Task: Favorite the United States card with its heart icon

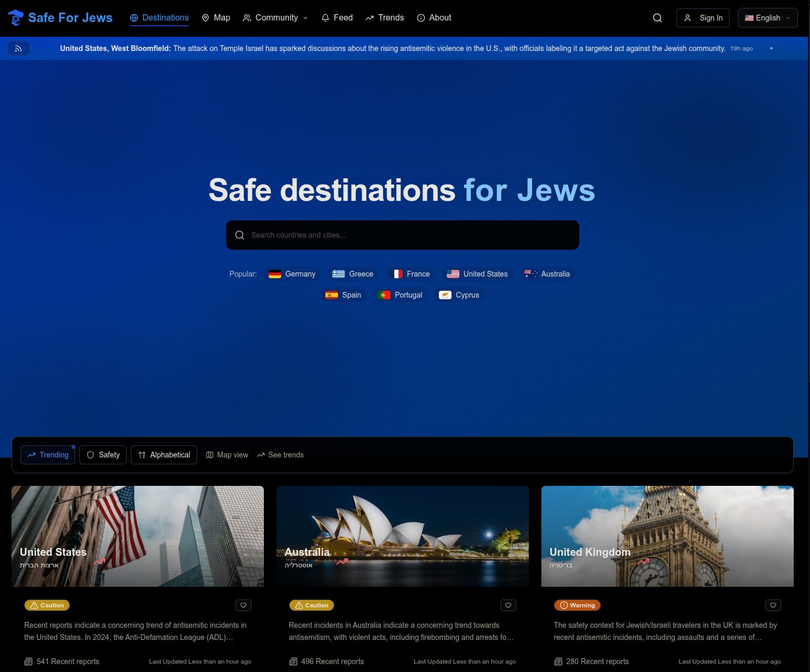Action: coord(243,605)
